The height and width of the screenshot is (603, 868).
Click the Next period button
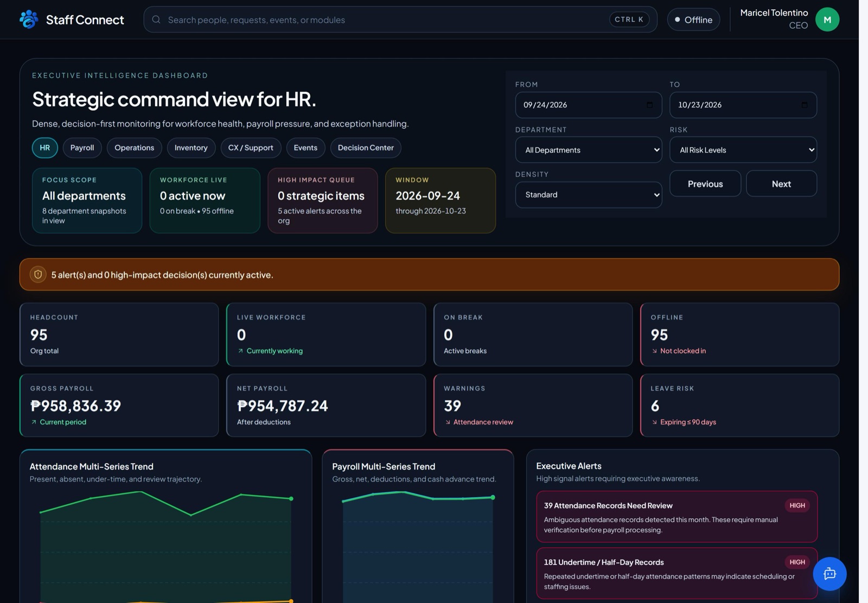[781, 183]
